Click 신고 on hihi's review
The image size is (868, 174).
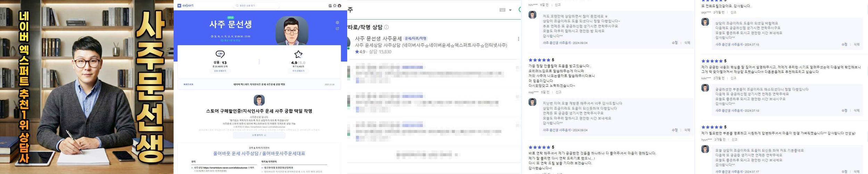[558, 5]
